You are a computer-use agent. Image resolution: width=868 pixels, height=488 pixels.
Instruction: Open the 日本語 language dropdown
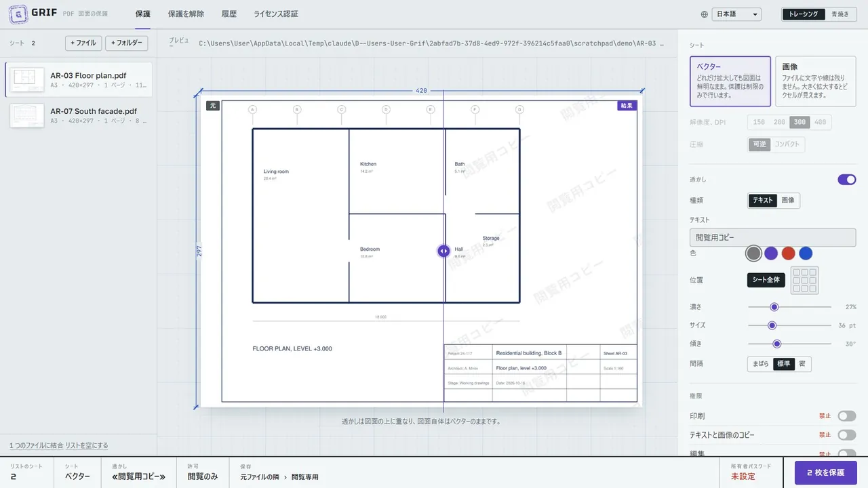[737, 14]
